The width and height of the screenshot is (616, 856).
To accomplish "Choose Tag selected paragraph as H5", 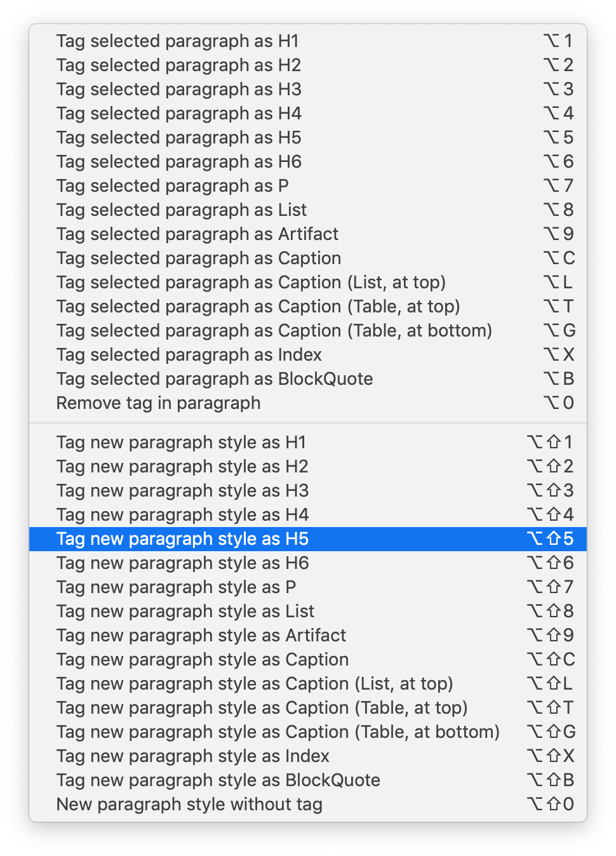I will (308, 137).
